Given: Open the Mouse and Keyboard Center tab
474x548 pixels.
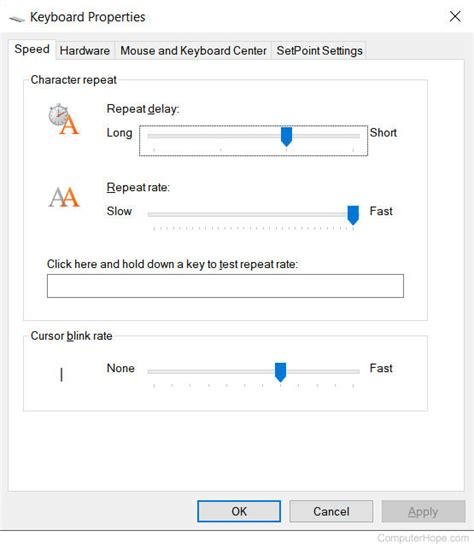Looking at the screenshot, I should click(x=193, y=51).
